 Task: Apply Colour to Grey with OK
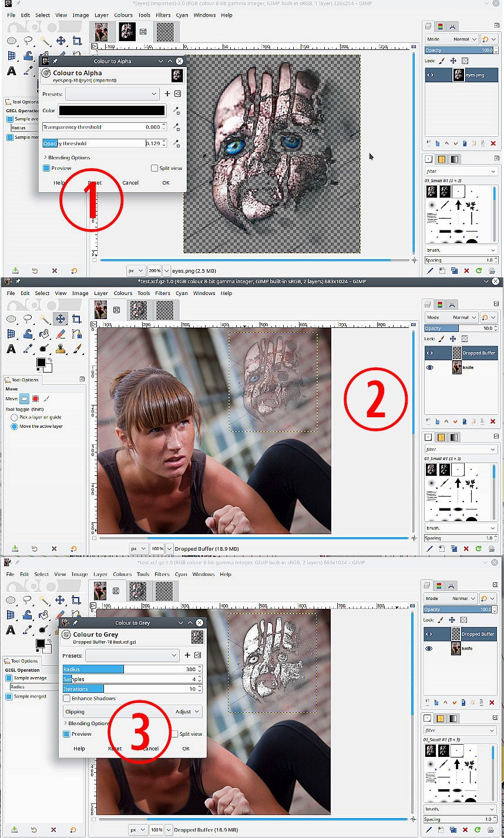coord(186,748)
